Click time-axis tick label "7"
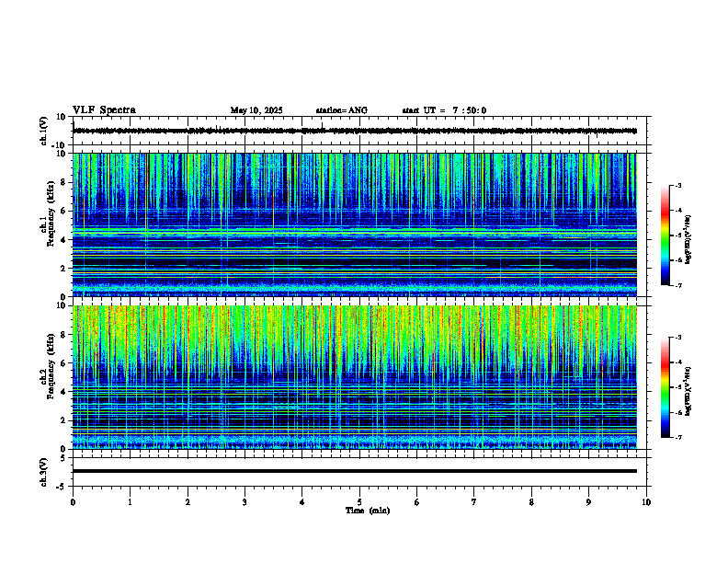This screenshot has width=728, height=563. pos(474,502)
